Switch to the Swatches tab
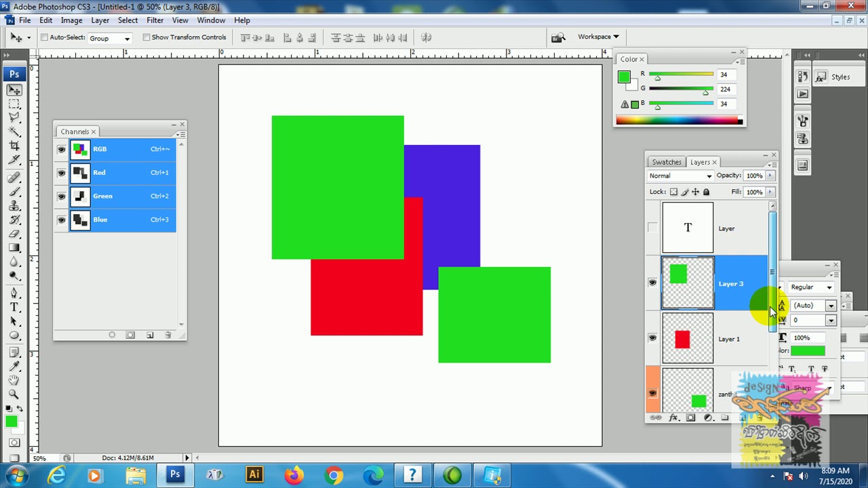 pyautogui.click(x=667, y=162)
